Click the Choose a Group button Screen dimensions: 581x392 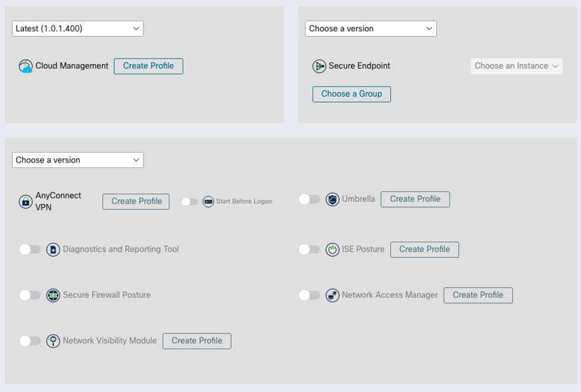[x=352, y=94]
